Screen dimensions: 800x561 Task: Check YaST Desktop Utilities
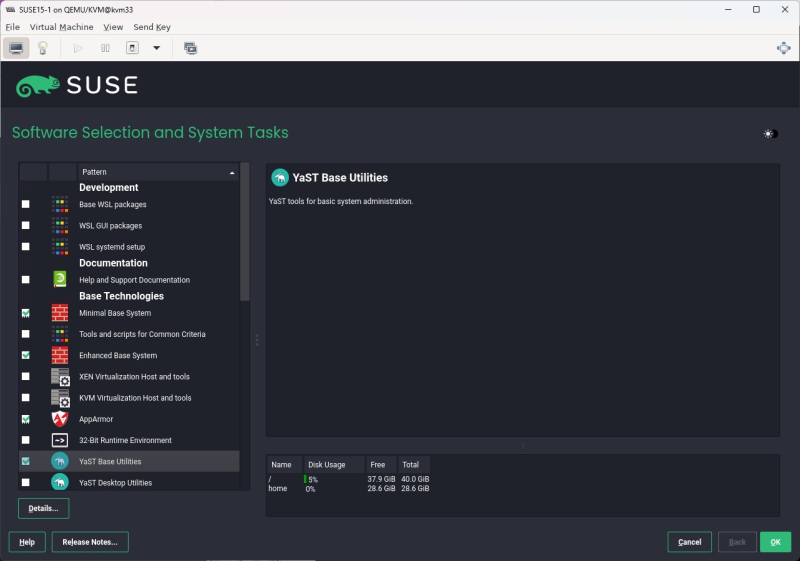click(x=26, y=482)
